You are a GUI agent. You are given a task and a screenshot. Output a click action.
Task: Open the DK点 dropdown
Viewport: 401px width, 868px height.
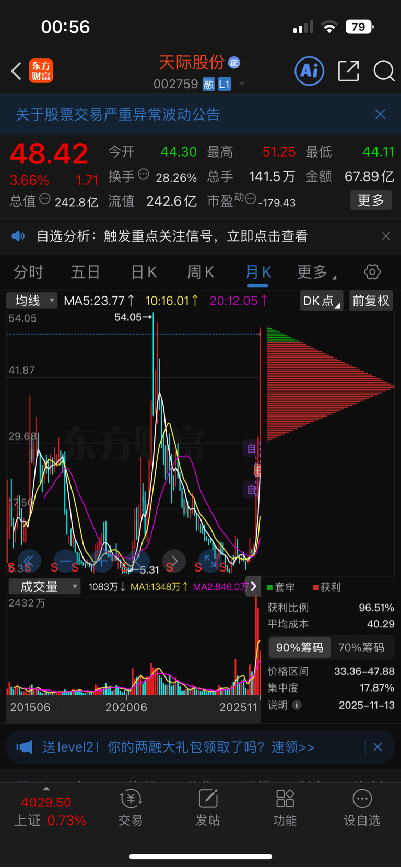click(322, 301)
